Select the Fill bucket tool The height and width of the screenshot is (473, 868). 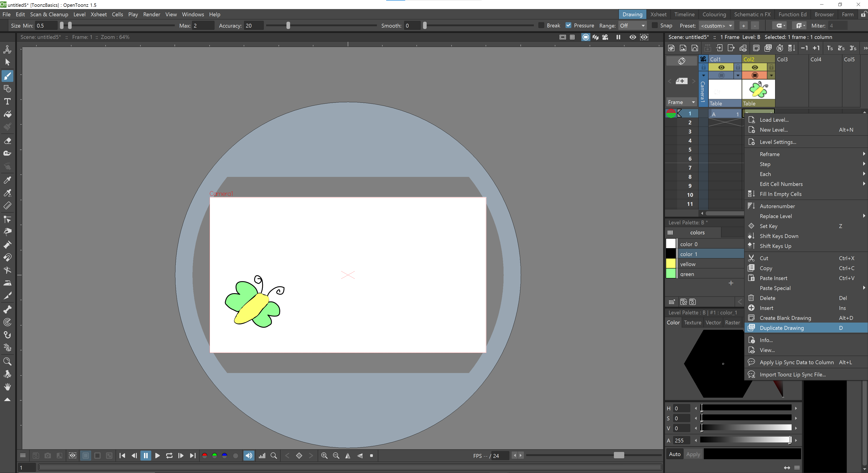coord(7,114)
